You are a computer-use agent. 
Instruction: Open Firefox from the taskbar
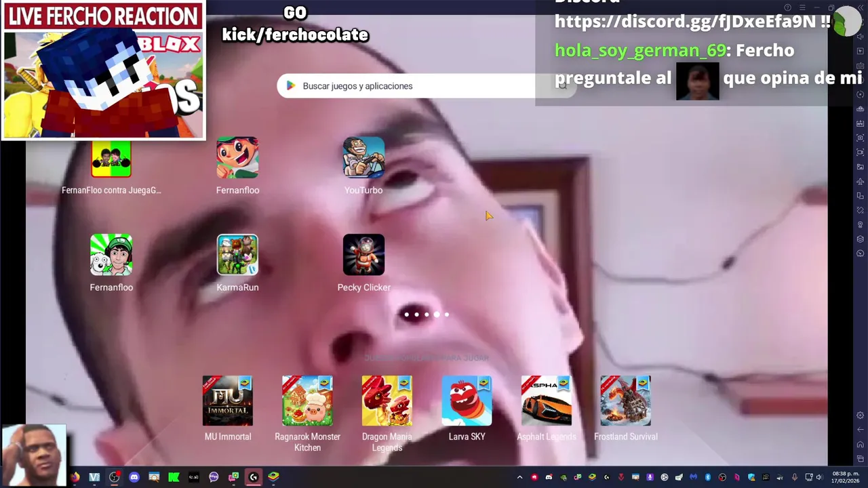coord(75,477)
